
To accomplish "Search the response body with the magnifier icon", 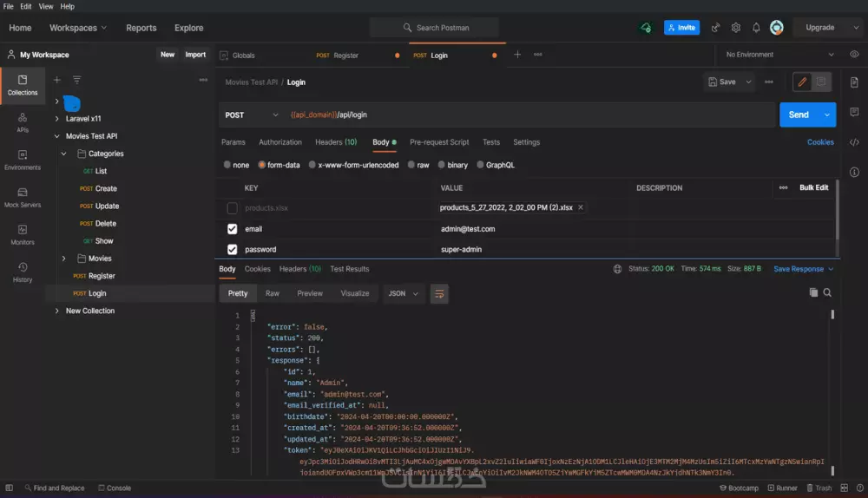I will point(827,292).
